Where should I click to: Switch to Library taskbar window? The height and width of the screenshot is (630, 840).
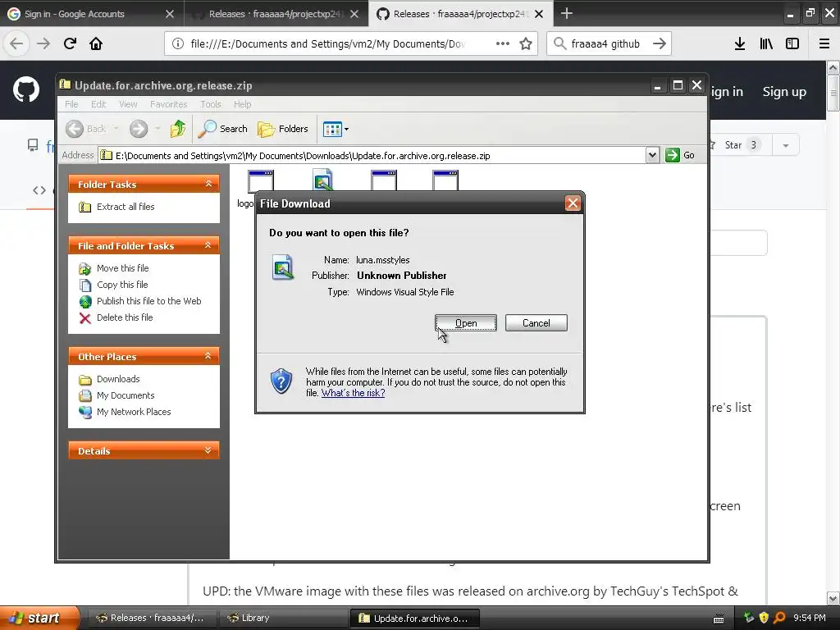[x=284, y=618]
